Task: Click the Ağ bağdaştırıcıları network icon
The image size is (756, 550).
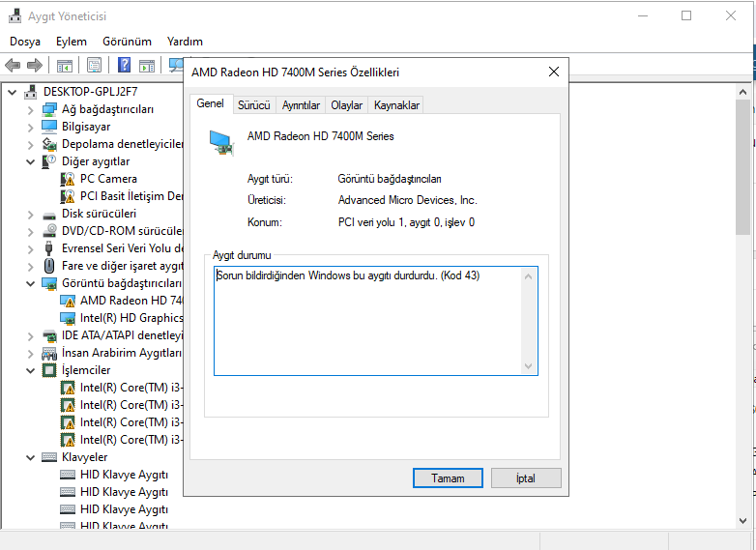Action: [x=49, y=109]
